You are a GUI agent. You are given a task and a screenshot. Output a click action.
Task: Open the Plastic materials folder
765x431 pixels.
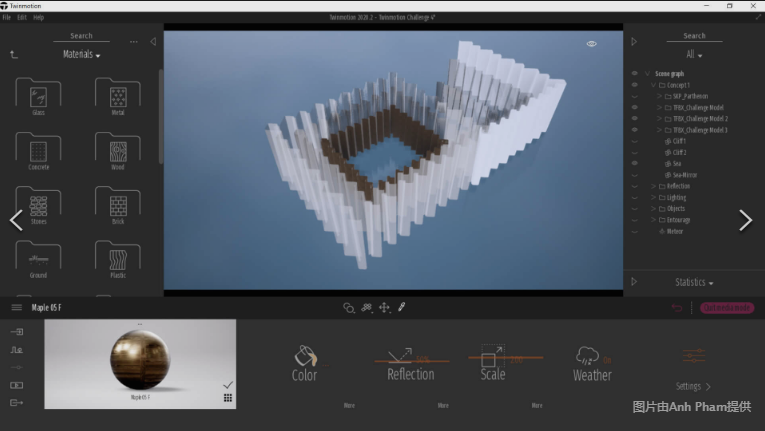pyautogui.click(x=118, y=259)
